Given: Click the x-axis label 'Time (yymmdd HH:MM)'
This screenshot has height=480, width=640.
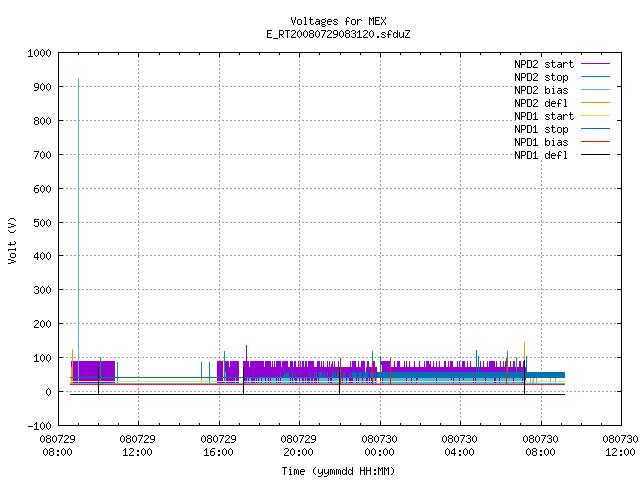Looking at the screenshot, I should coord(338,471).
